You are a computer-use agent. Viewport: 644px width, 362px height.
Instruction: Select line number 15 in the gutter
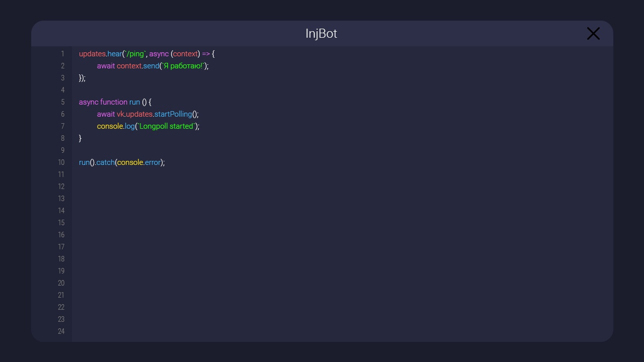tap(61, 223)
